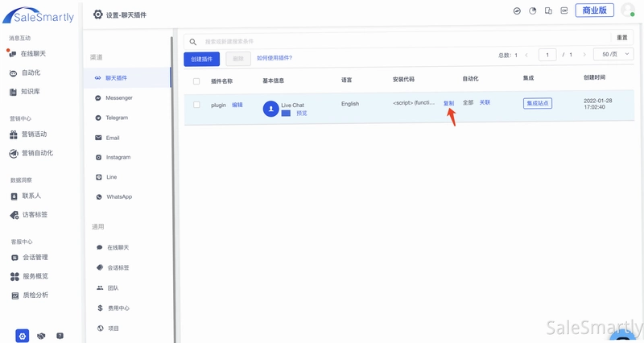The height and width of the screenshot is (343, 644).
Task: Click the handshake icon at the sidebar bottom
Action: [41, 336]
